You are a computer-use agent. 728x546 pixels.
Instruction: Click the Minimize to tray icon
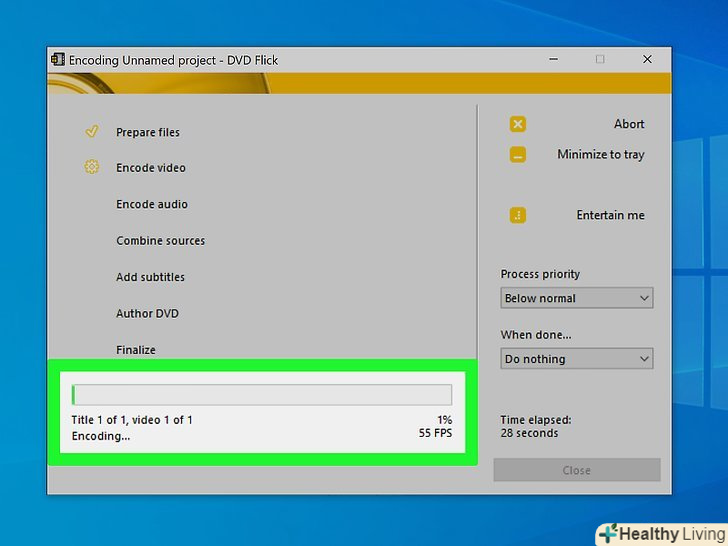tap(518, 155)
